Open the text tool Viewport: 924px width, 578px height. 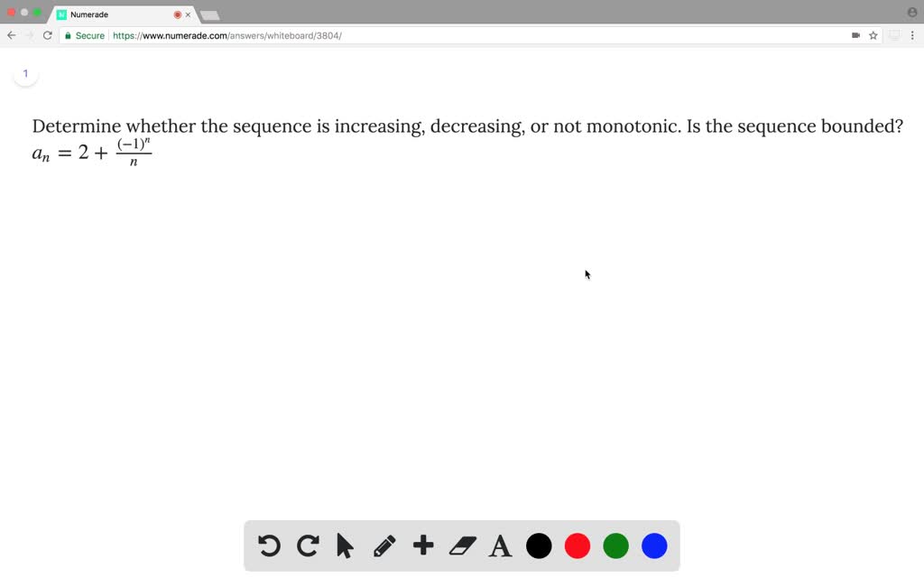(500, 545)
